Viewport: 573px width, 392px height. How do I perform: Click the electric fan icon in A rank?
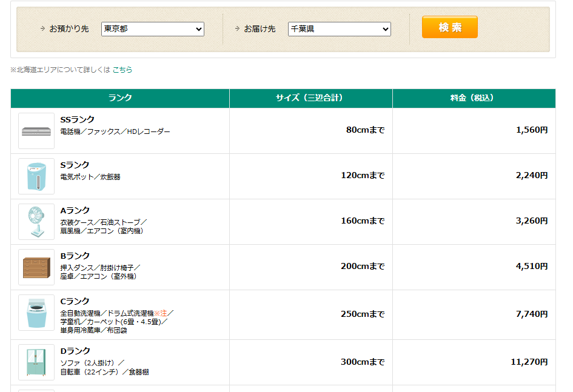pyautogui.click(x=36, y=222)
